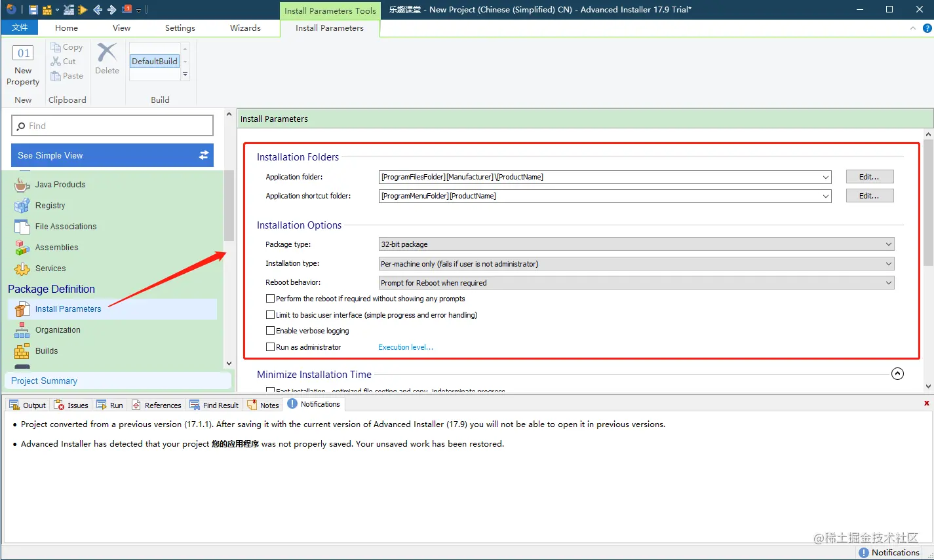
Task: Open the Issues tab
Action: (x=71, y=405)
